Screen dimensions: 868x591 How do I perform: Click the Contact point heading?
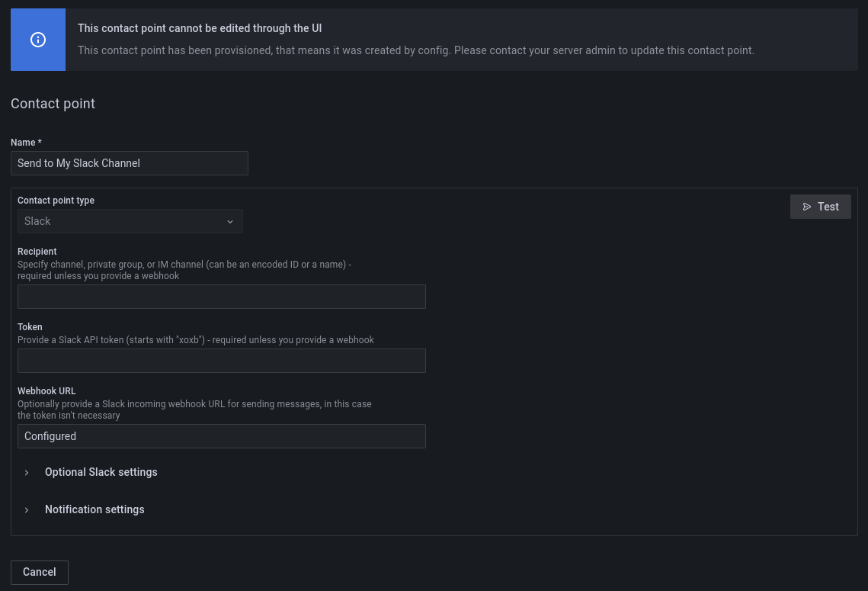(53, 104)
